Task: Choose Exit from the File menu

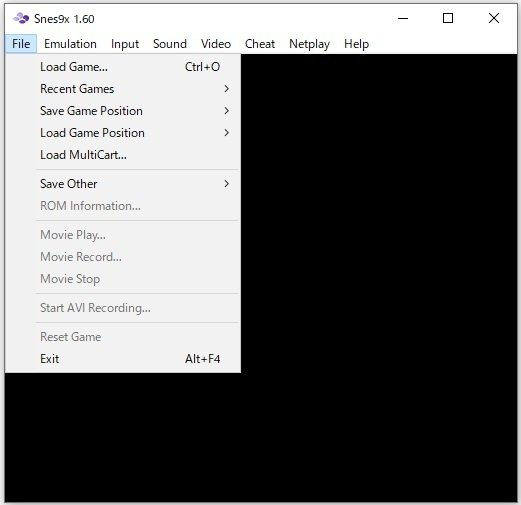Action: pos(123,359)
